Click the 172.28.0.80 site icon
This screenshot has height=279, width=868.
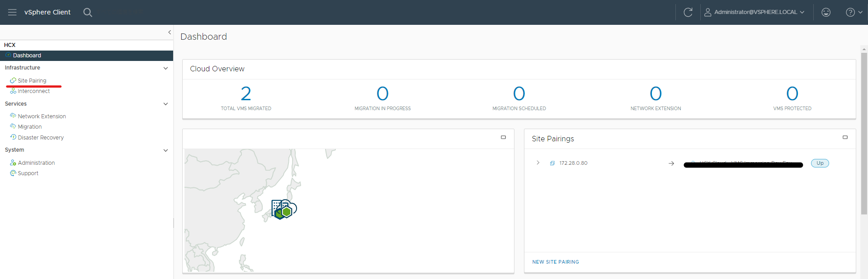pyautogui.click(x=552, y=163)
